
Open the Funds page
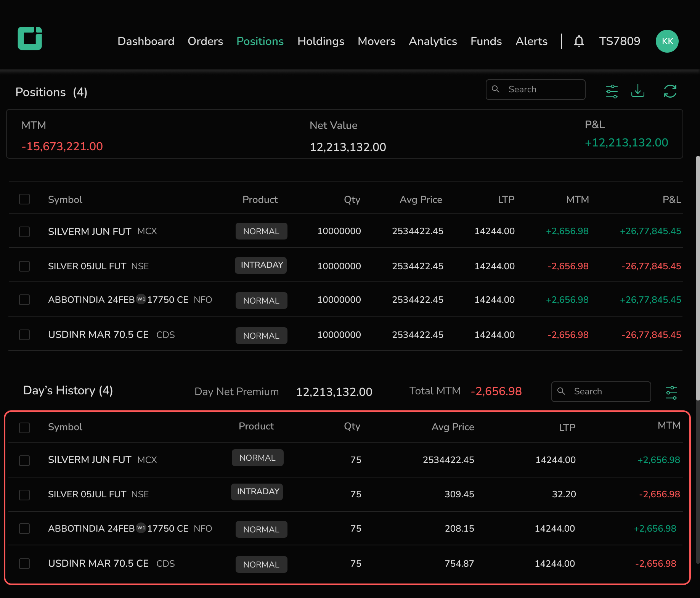[486, 41]
